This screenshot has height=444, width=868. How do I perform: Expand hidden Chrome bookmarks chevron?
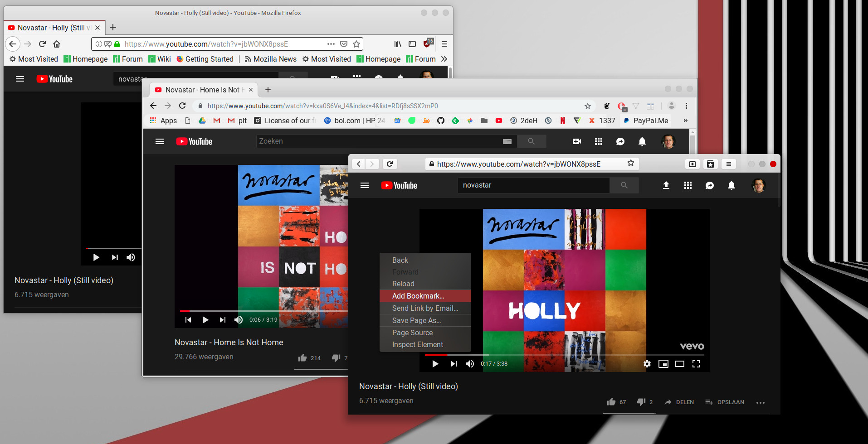click(x=685, y=121)
